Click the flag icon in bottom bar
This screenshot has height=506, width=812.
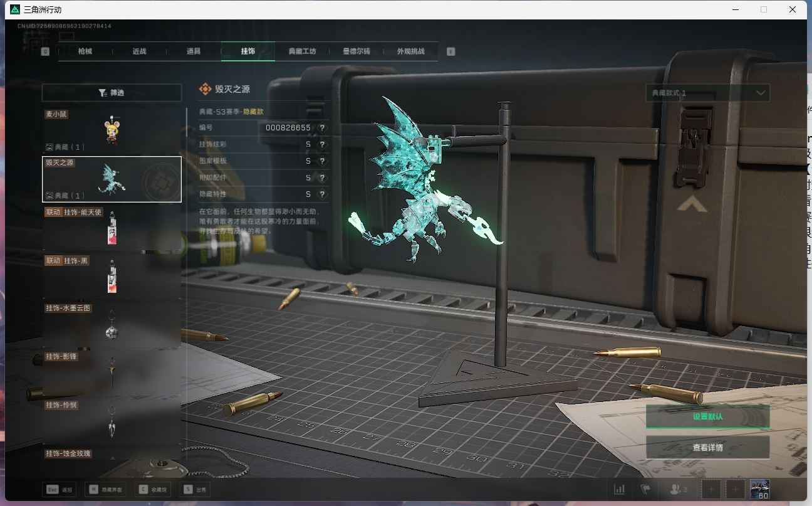[x=645, y=489]
